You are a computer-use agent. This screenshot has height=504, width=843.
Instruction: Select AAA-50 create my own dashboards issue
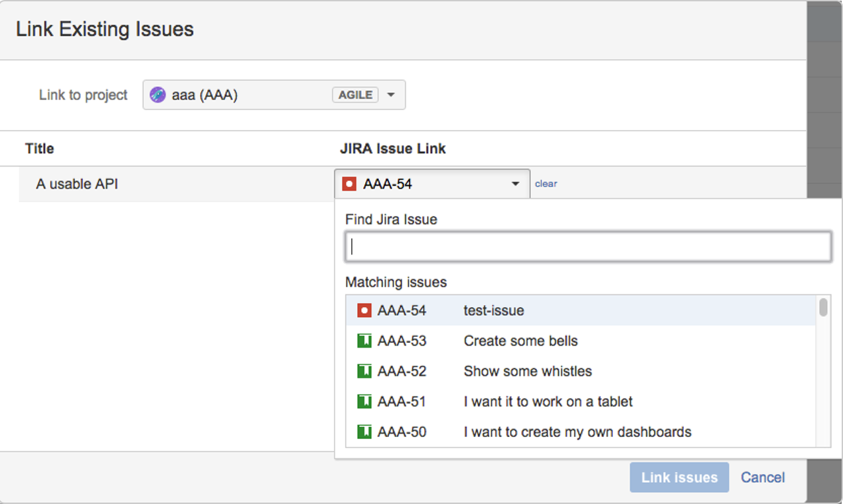(x=580, y=432)
